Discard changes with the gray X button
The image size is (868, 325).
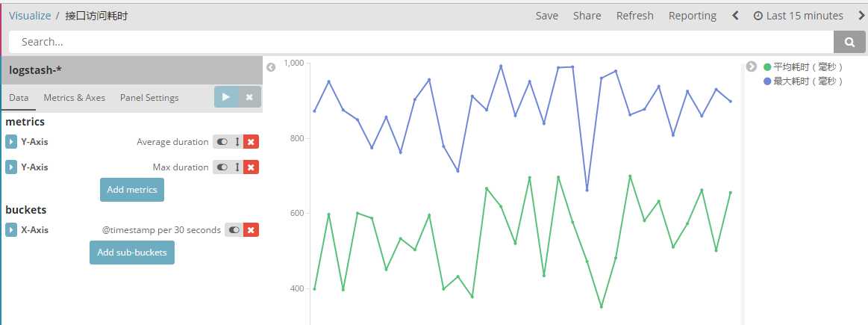250,97
